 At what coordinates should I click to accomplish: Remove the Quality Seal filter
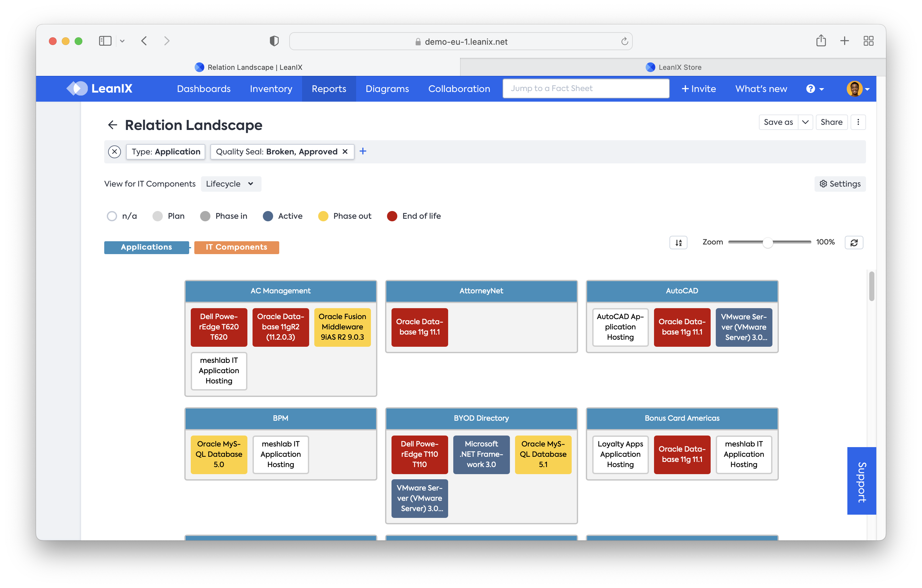click(x=345, y=152)
